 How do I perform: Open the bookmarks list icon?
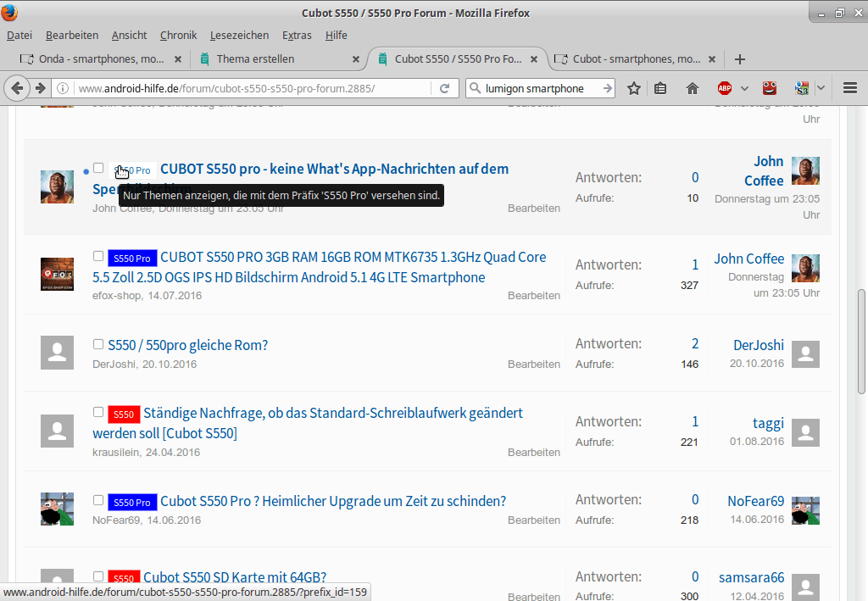click(660, 88)
